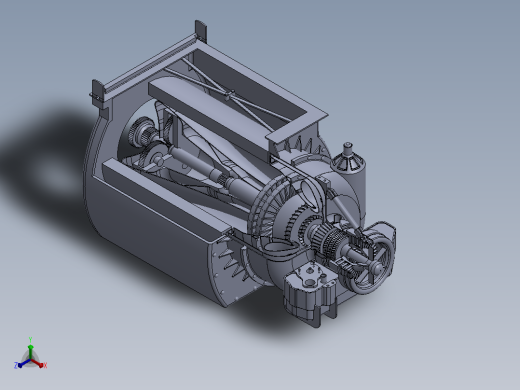Click the green Y axis arrow of the triad
Image resolution: width=520 pixels, height=390 pixels.
click(x=30, y=351)
